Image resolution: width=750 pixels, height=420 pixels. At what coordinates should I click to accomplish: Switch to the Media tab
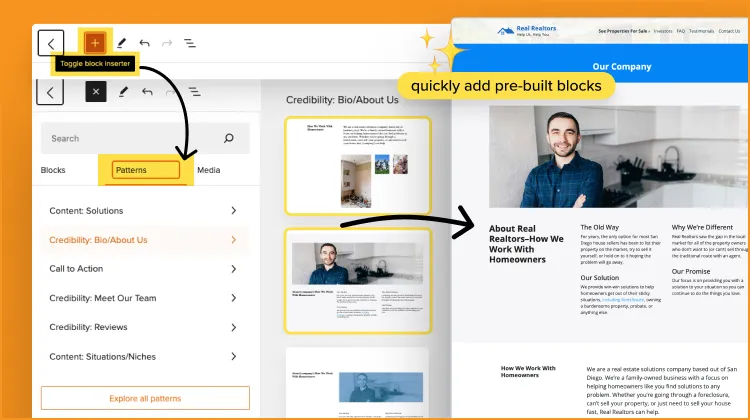pyautogui.click(x=208, y=170)
